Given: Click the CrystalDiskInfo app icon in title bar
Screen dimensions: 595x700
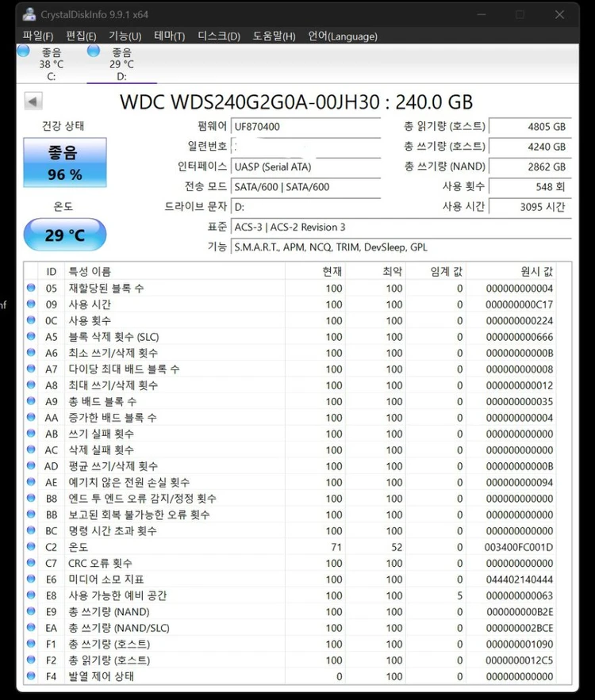Looking at the screenshot, I should pyautogui.click(x=29, y=14).
